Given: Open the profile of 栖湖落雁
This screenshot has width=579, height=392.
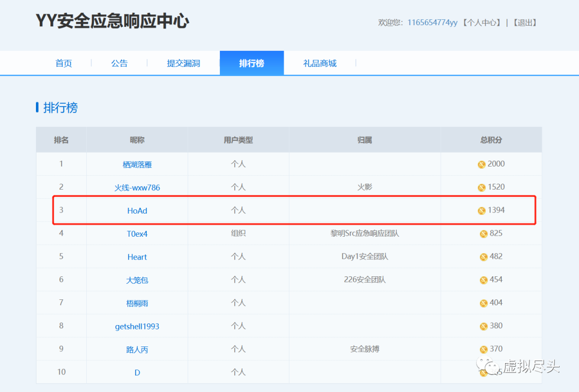Looking at the screenshot, I should pyautogui.click(x=137, y=164).
